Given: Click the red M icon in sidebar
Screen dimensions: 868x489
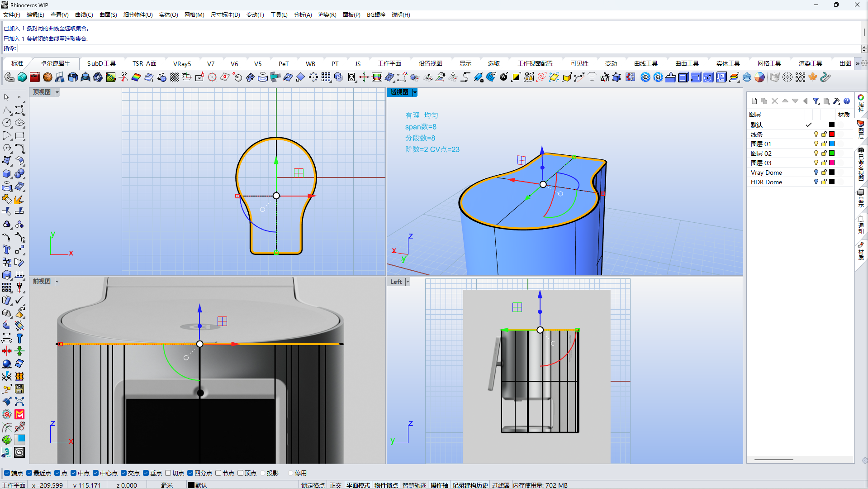Looking at the screenshot, I should pyautogui.click(x=19, y=414).
